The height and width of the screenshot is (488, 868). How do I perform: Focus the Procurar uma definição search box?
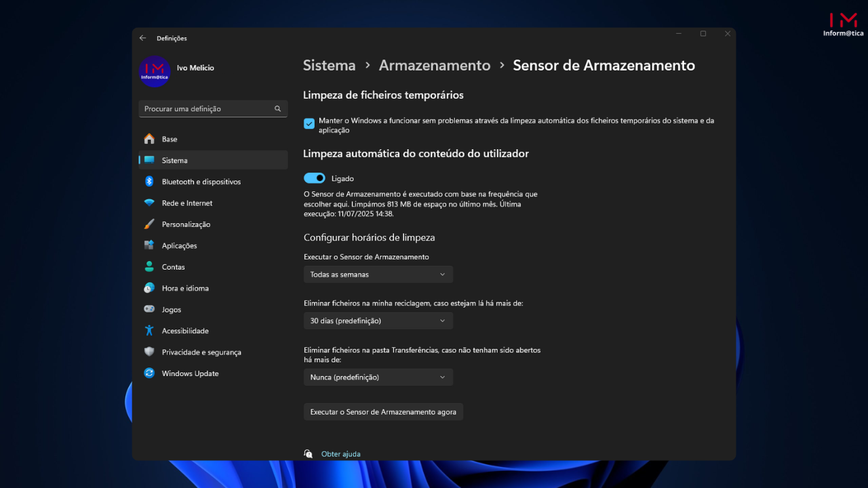(213, 108)
